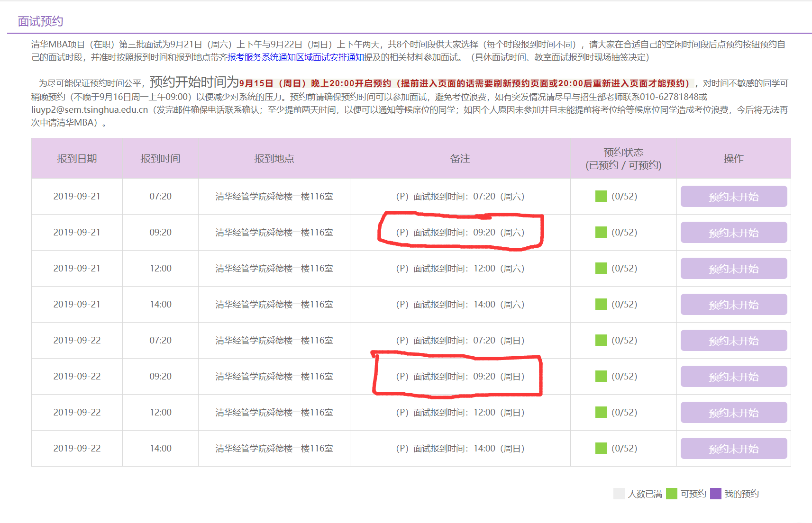Click the 操作 column header

pos(733,159)
